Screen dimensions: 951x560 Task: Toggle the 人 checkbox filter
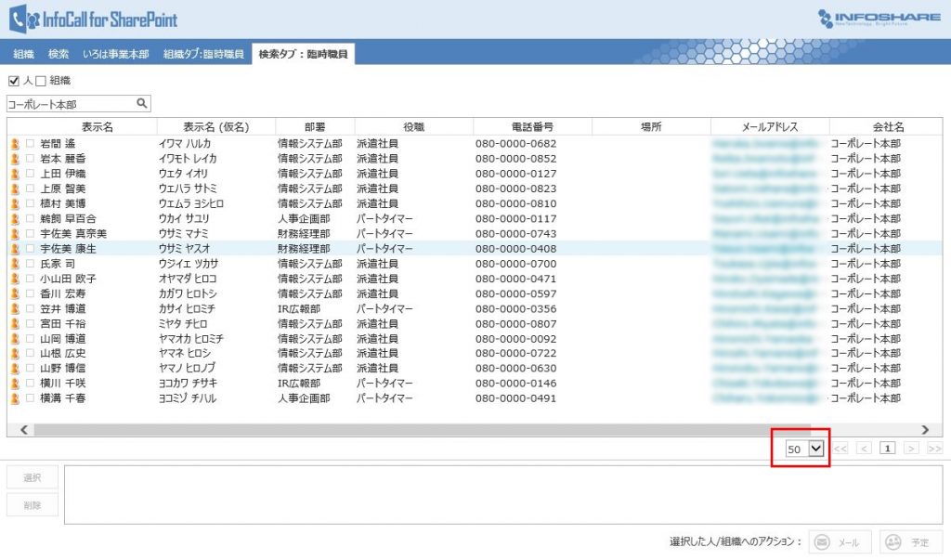click(14, 82)
